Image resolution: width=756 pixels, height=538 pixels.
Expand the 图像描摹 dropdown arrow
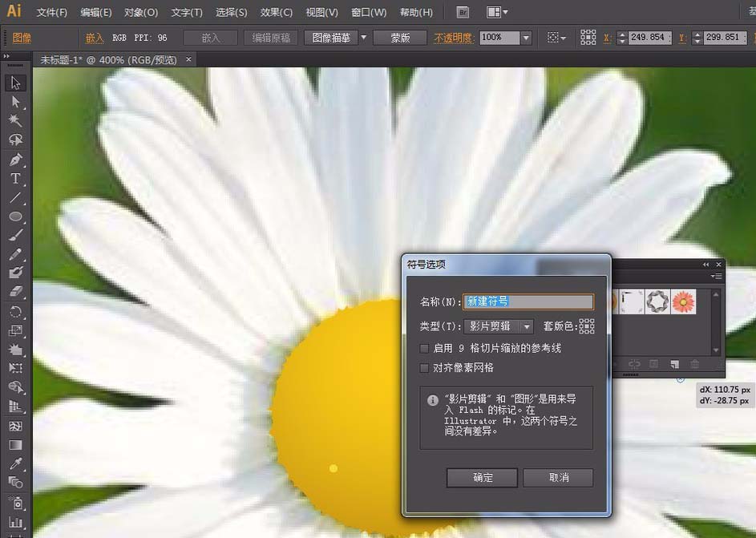(x=363, y=37)
